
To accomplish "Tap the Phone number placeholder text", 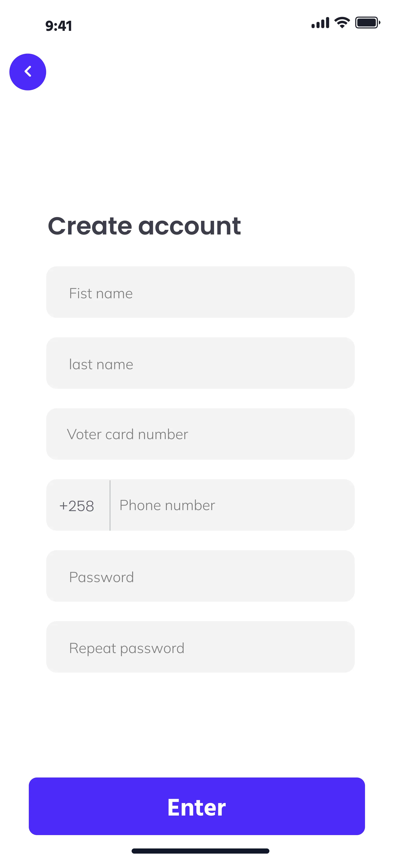I will (x=167, y=505).
